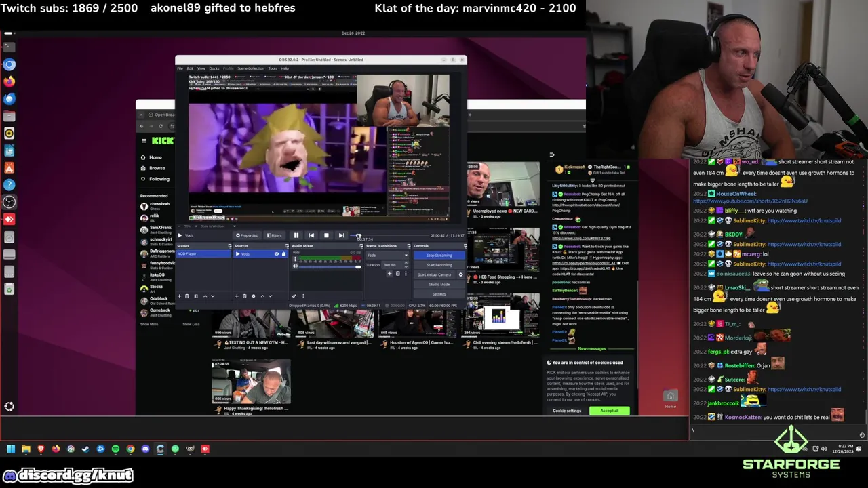
Task: Collapse the Kick chat panel icon
Action: pos(552,155)
